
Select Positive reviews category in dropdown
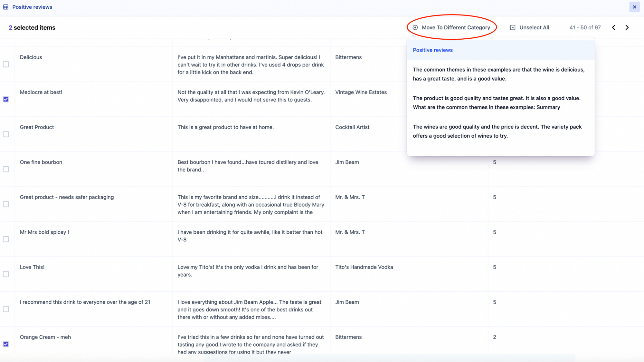click(x=432, y=50)
